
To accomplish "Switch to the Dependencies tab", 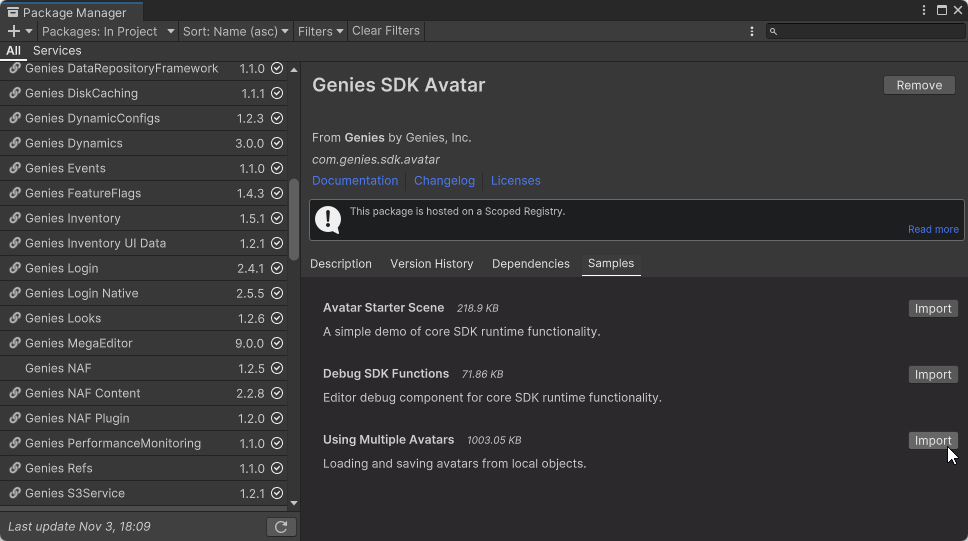I will 530,264.
